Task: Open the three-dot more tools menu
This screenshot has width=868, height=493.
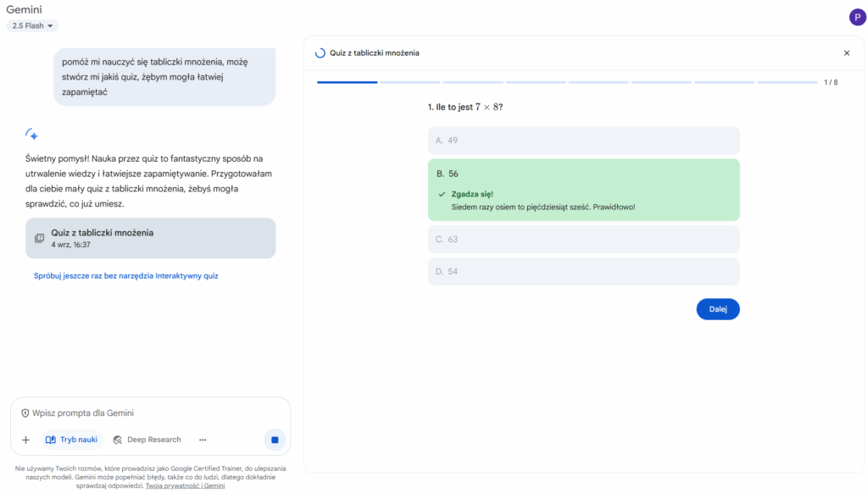Action: coord(203,440)
